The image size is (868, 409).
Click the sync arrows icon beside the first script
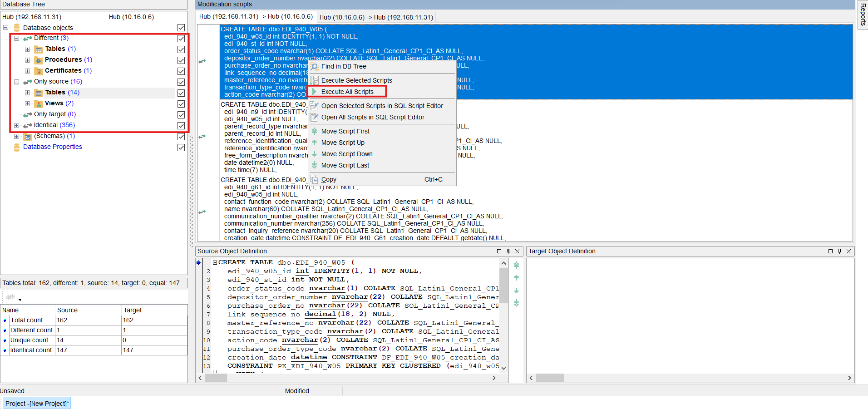[202, 61]
